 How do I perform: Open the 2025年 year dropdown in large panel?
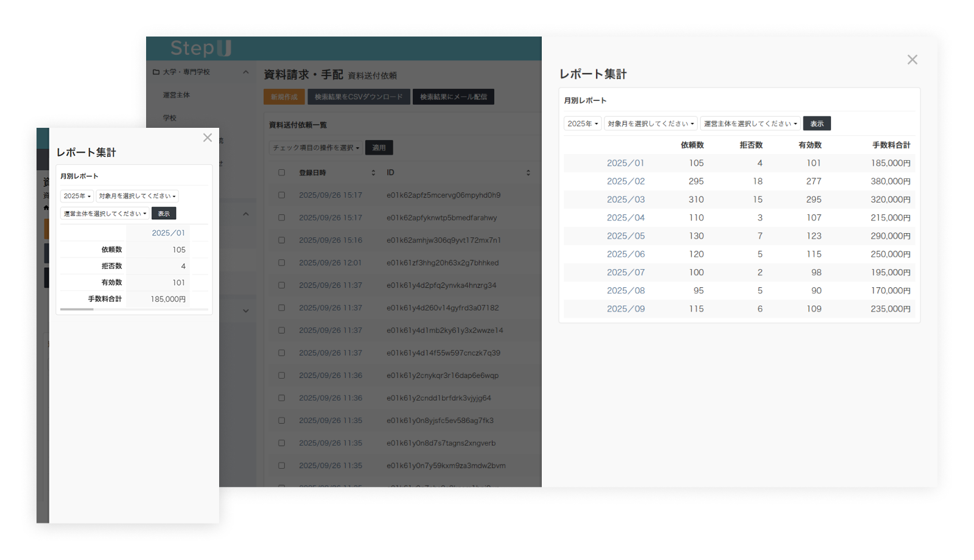(x=583, y=124)
